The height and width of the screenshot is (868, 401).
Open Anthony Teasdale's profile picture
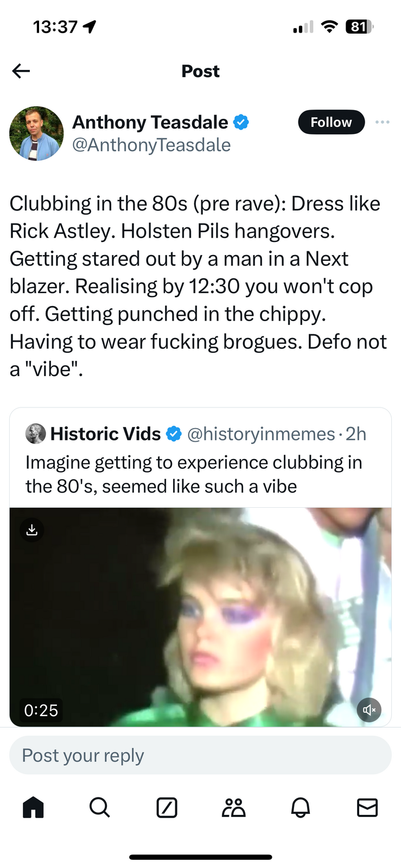tap(36, 133)
